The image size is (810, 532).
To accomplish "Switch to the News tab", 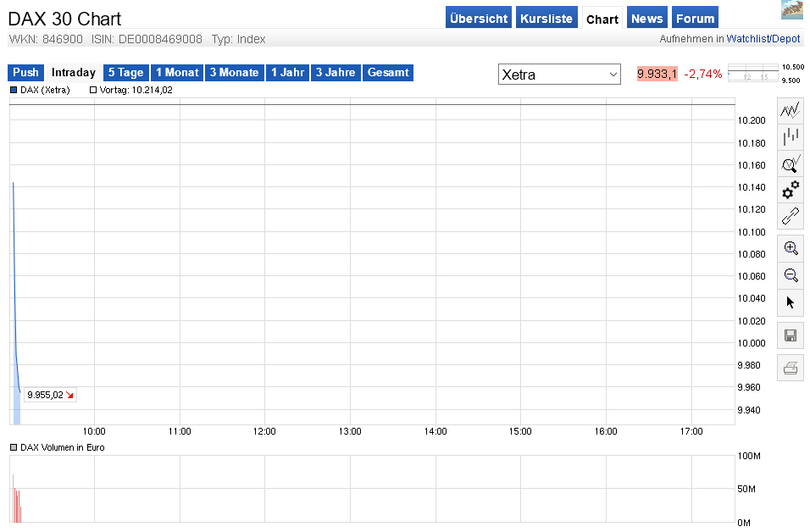I will pyautogui.click(x=646, y=17).
